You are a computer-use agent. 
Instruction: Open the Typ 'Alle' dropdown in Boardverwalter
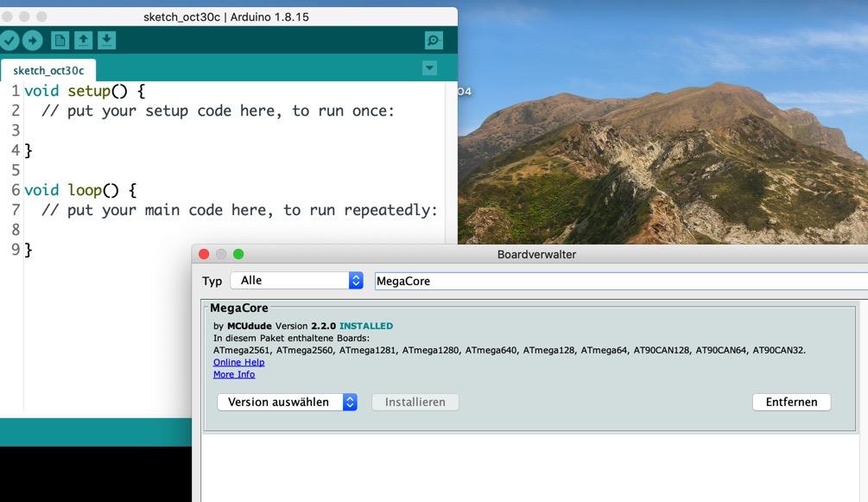(297, 280)
